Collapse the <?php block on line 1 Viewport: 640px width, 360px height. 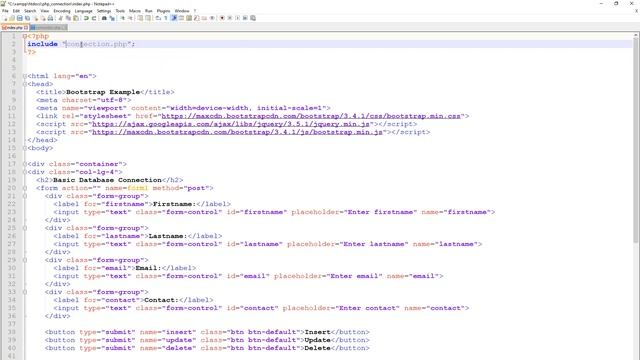pyautogui.click(x=24, y=36)
